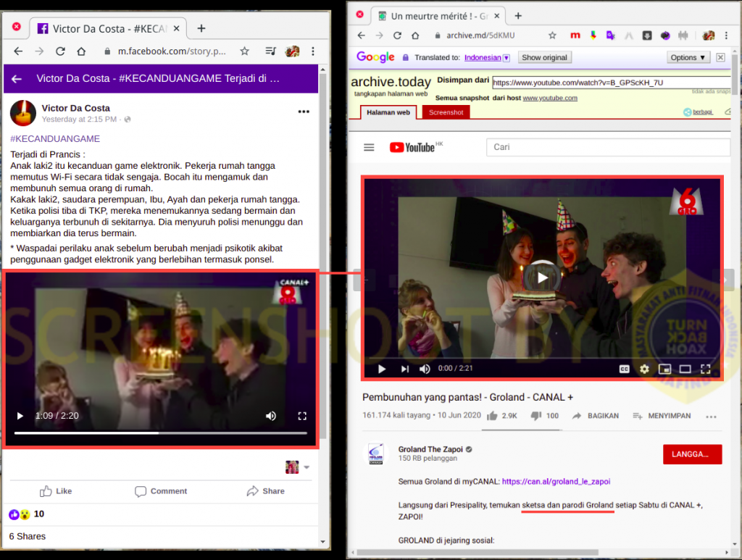
Task: Open YouTube player settings gear
Action: point(644,369)
